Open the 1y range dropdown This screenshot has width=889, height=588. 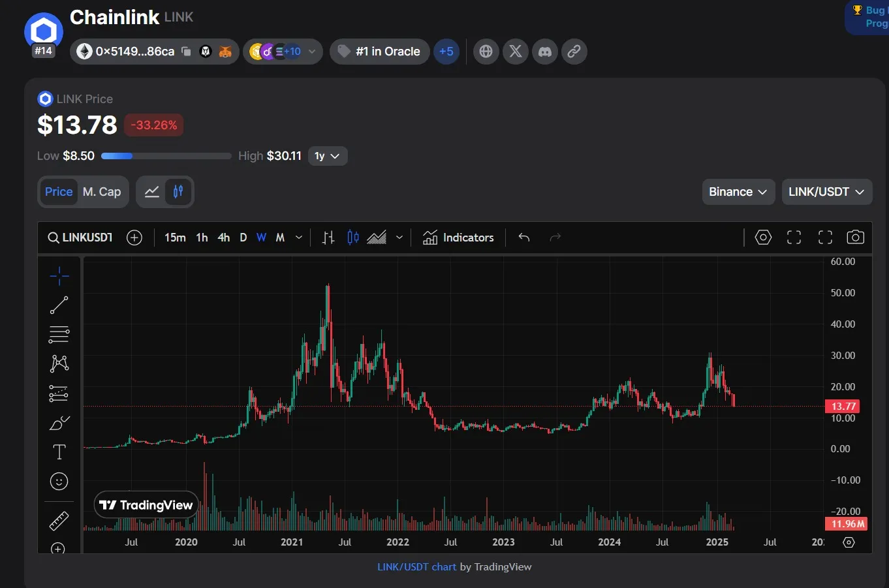coord(327,156)
